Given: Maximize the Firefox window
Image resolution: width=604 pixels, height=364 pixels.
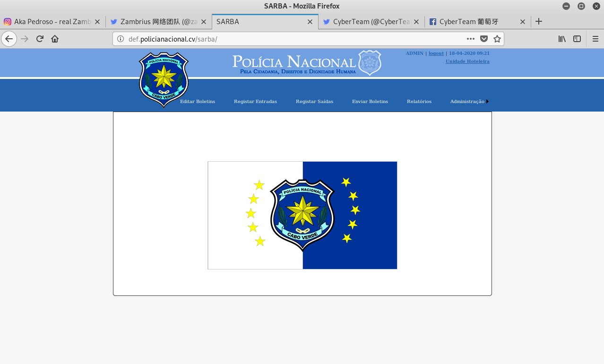Looking at the screenshot, I should 581,6.
